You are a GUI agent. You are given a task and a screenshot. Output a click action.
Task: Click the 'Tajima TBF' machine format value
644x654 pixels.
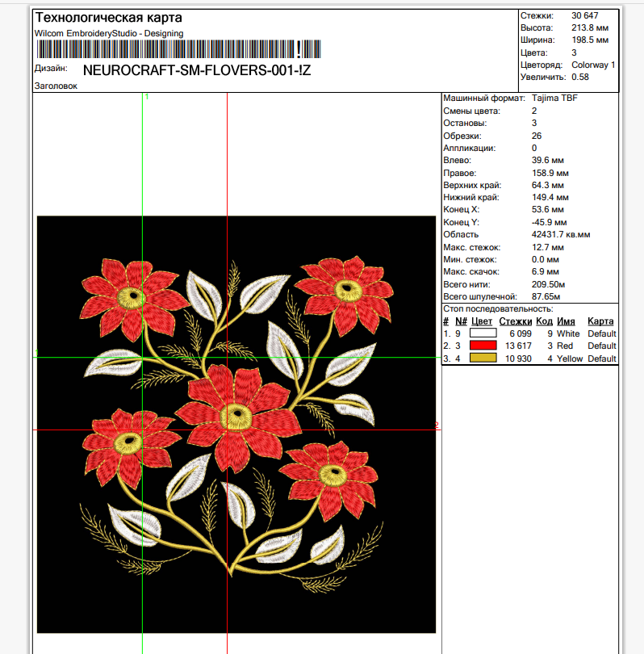[554, 98]
